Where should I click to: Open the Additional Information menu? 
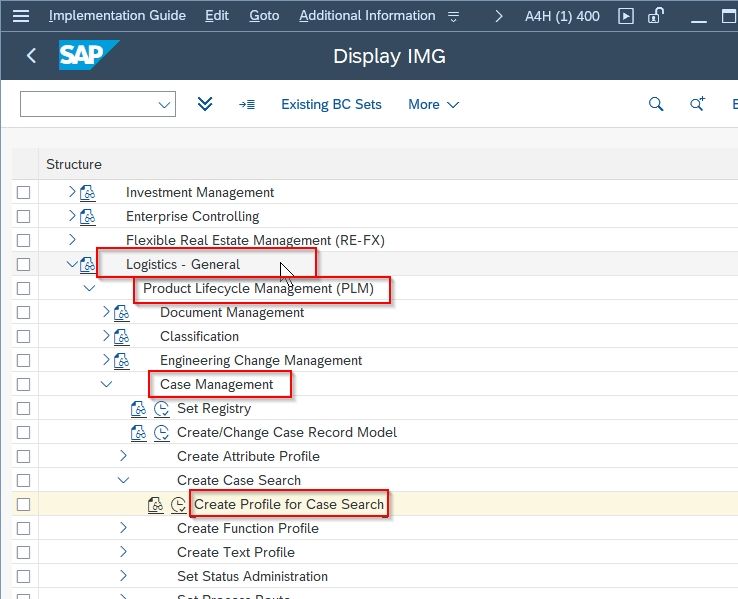(x=367, y=16)
